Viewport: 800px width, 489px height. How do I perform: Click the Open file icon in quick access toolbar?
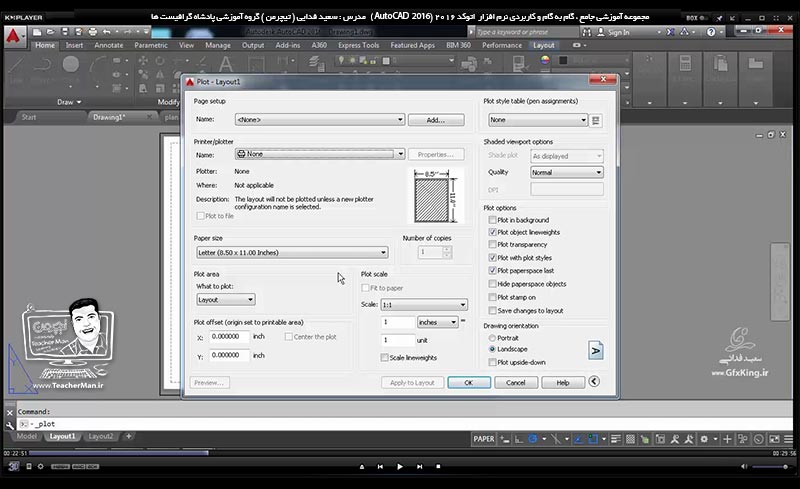tap(51, 32)
